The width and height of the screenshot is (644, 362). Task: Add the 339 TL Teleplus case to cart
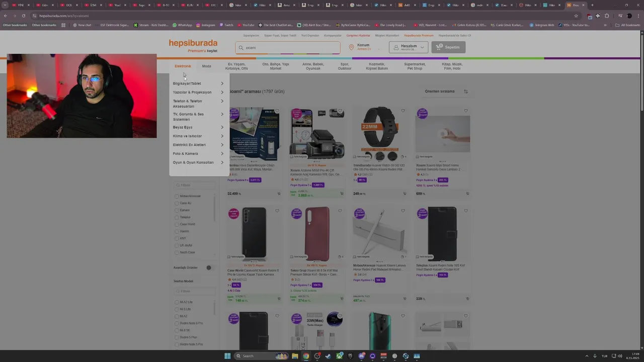[x=467, y=299]
